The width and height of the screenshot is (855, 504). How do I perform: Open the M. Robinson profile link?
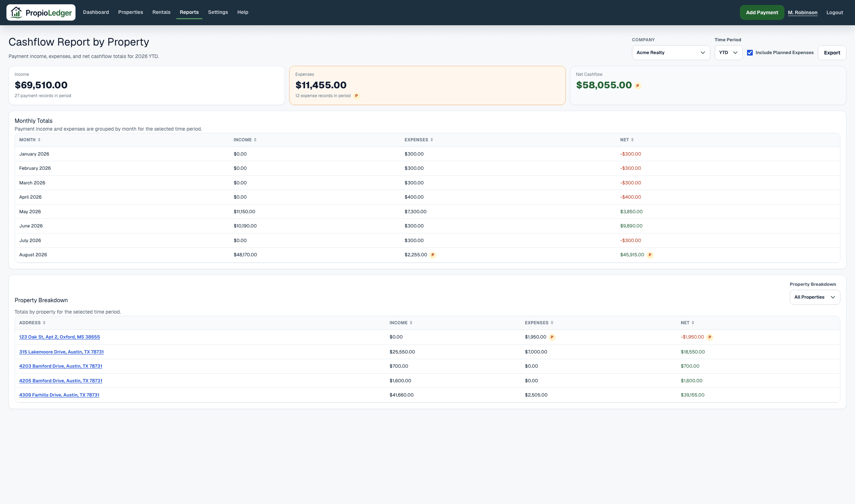coord(803,12)
